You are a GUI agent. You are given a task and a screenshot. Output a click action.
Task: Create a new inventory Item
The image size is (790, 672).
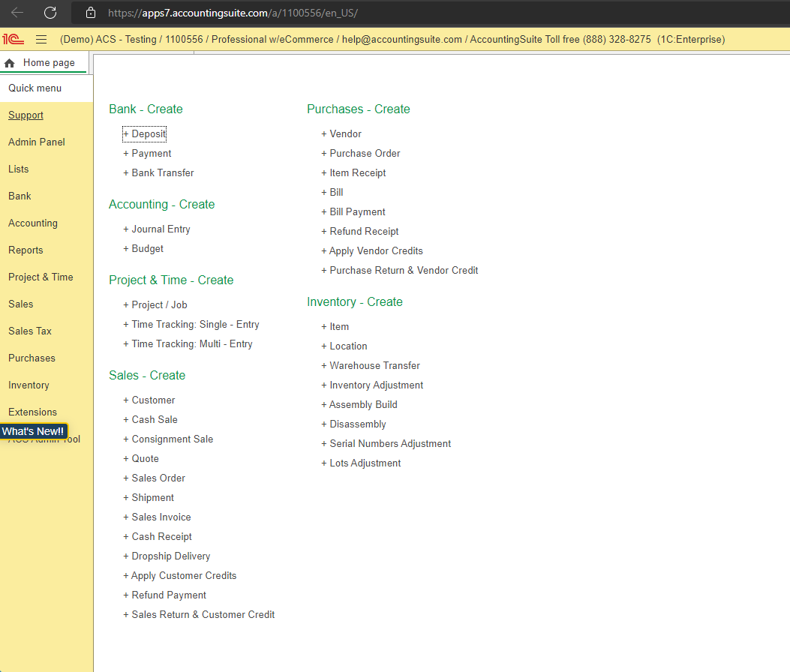point(335,327)
